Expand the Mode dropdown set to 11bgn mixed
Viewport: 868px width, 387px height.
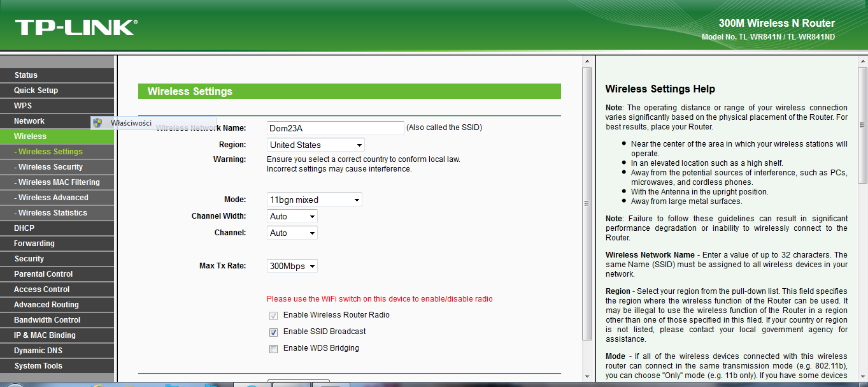click(x=314, y=200)
